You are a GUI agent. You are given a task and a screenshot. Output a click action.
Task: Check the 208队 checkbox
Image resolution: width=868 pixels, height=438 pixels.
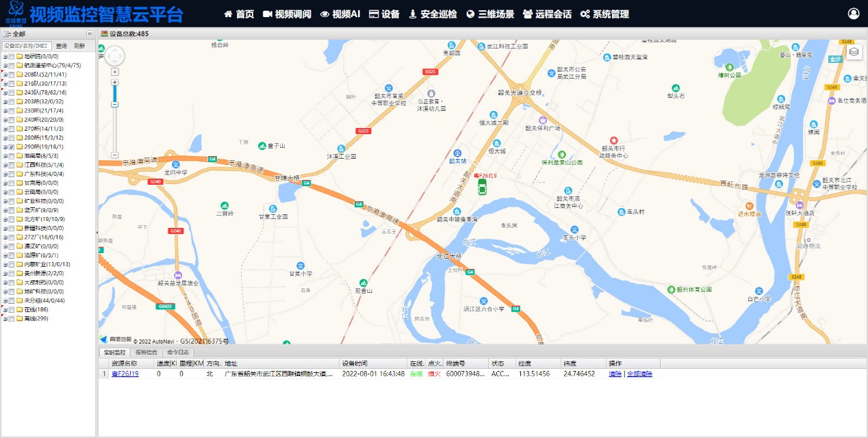12,75
